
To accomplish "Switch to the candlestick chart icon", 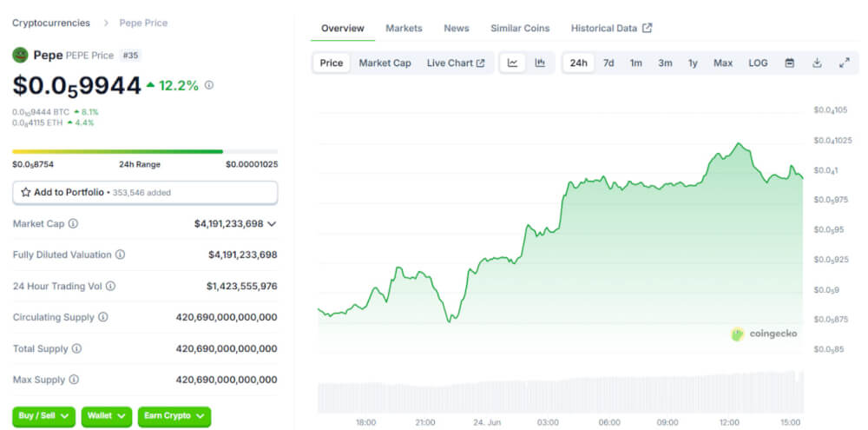I will click(x=540, y=63).
